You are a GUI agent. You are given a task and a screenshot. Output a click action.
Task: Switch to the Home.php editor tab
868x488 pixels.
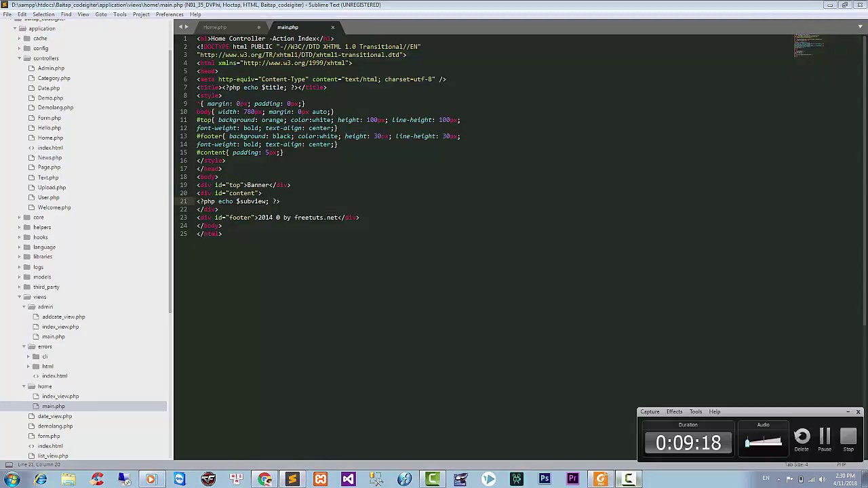tap(215, 27)
